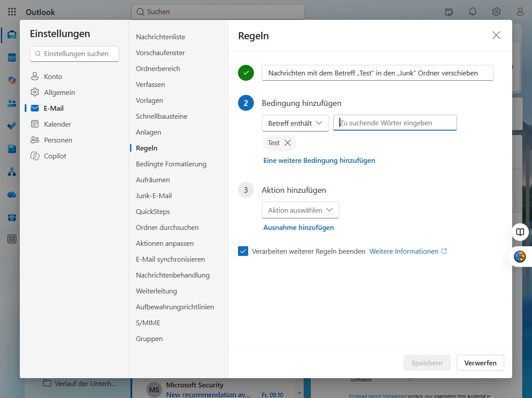Viewport: 532px width, 398px height.
Task: Expand the "Betreff enthält" condition dropdown
Action: pyautogui.click(x=295, y=123)
